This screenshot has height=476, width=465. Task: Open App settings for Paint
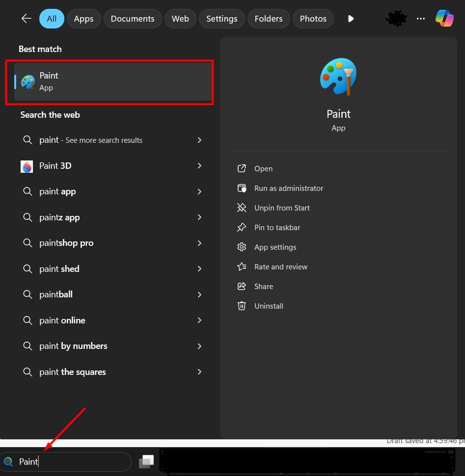click(x=275, y=247)
